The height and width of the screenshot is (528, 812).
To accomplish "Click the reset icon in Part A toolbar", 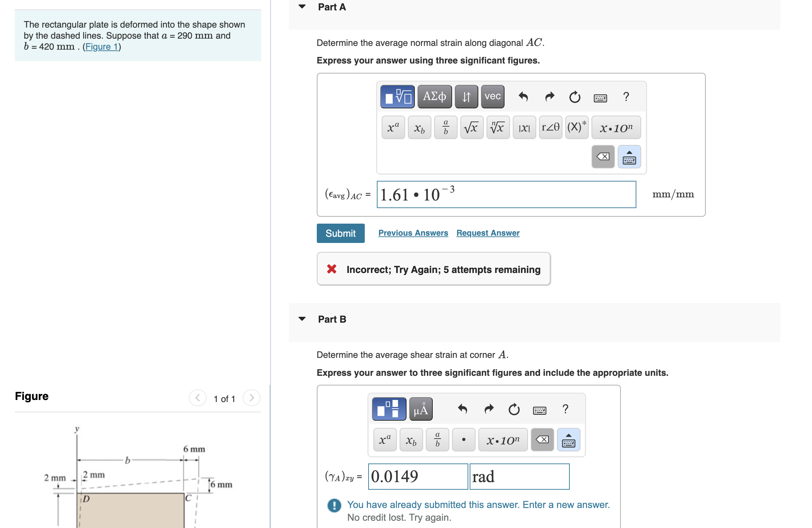I will [x=575, y=97].
